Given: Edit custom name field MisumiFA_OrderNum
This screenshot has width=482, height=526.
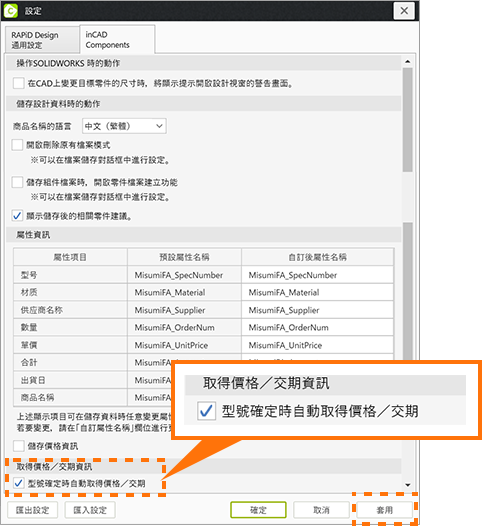Looking at the screenshot, I should [x=317, y=327].
